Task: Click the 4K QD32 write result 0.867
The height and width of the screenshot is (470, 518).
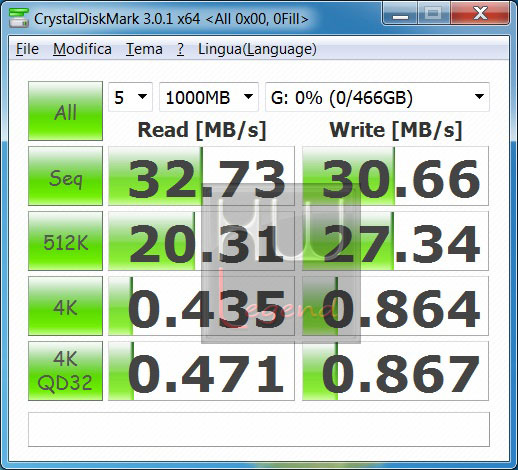Action: [395, 371]
